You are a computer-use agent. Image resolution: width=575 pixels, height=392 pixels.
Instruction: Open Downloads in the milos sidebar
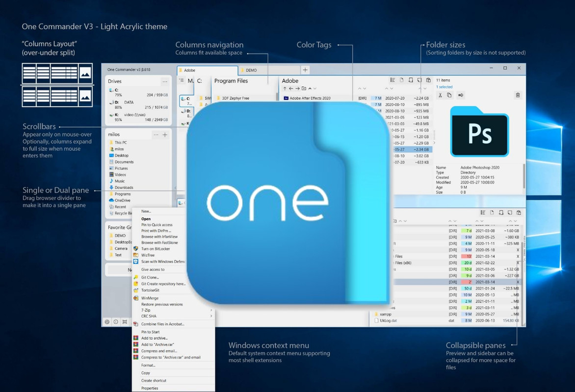tap(121, 188)
